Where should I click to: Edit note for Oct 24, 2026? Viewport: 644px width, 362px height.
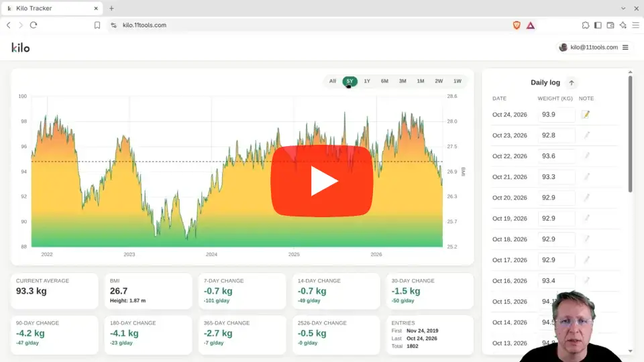[586, 115]
